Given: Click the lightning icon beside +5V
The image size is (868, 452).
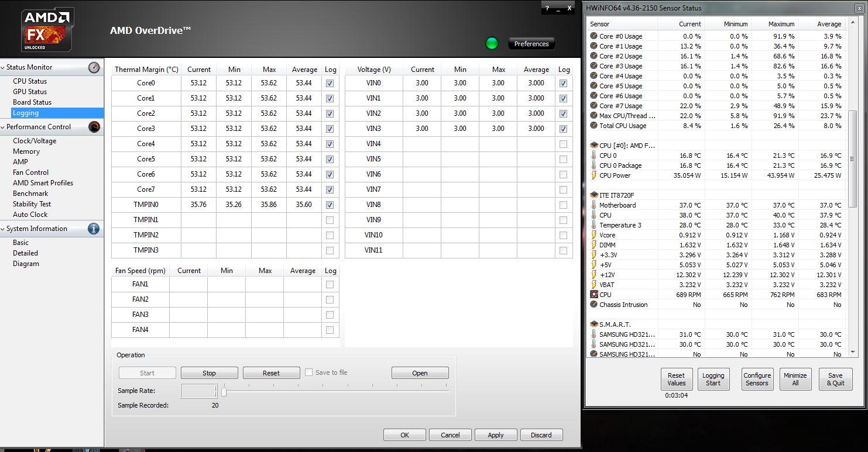Looking at the screenshot, I should point(593,265).
